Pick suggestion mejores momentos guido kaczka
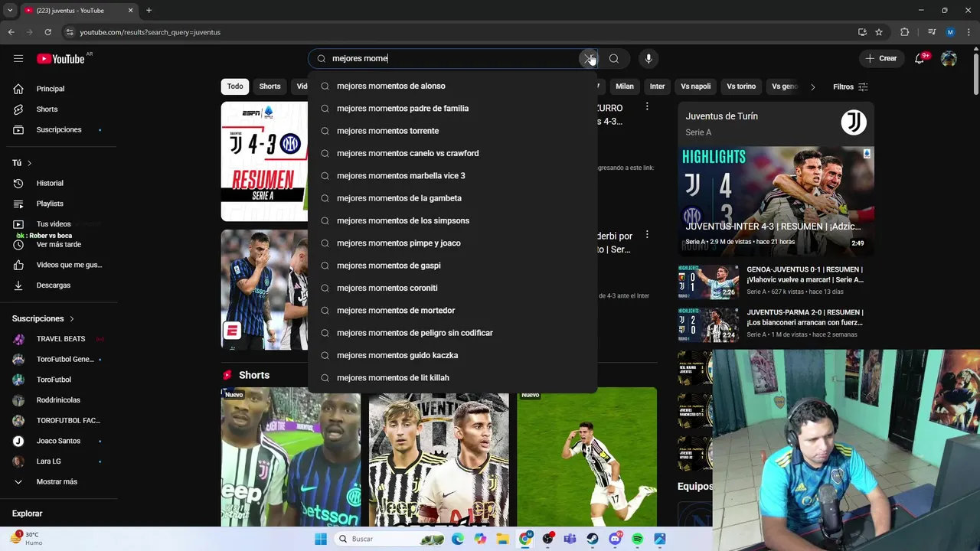 click(452, 355)
